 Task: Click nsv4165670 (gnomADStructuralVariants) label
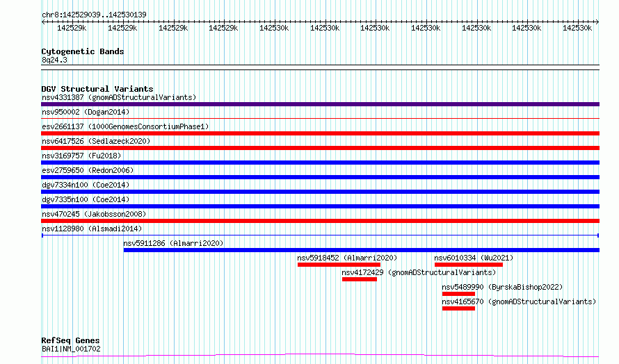(519, 301)
